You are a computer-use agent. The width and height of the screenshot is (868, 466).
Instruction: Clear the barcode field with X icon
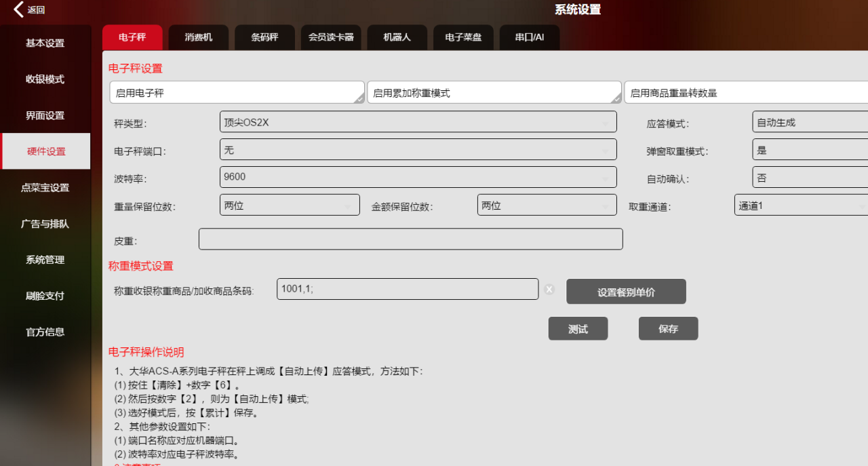coord(549,290)
